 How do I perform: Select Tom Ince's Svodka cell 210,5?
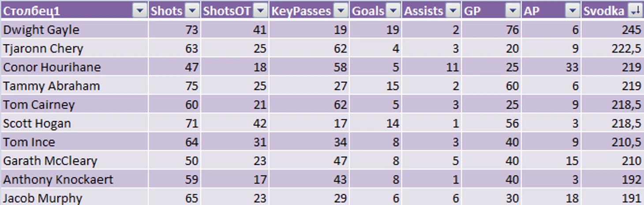(x=612, y=142)
